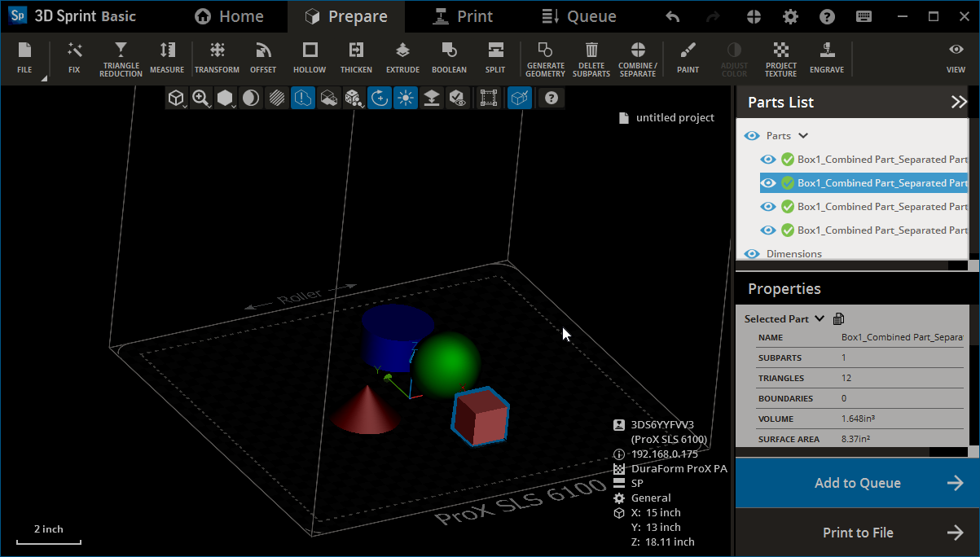Click the Add to Queue button

coord(857,483)
